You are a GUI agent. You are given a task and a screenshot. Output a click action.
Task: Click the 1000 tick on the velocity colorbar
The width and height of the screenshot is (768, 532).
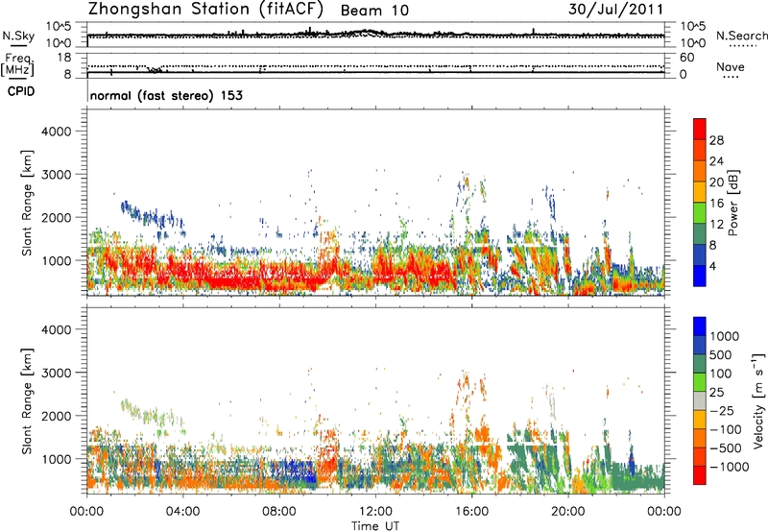click(725, 336)
